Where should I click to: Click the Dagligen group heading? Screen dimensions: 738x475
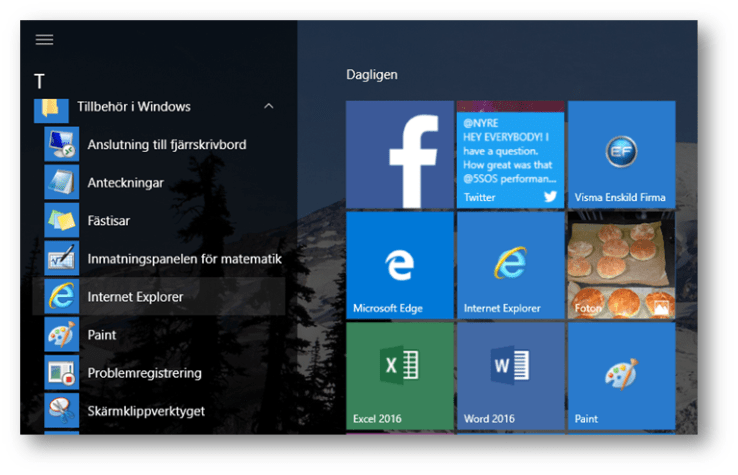click(371, 75)
